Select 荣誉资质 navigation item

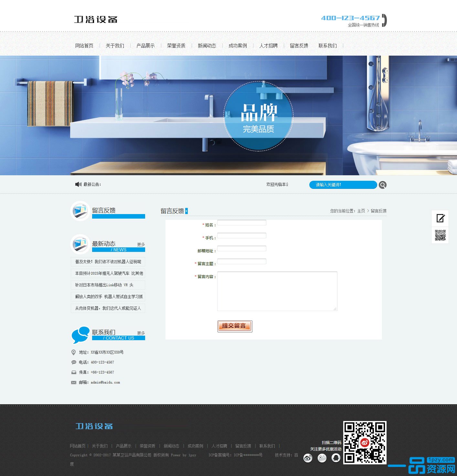point(176,46)
